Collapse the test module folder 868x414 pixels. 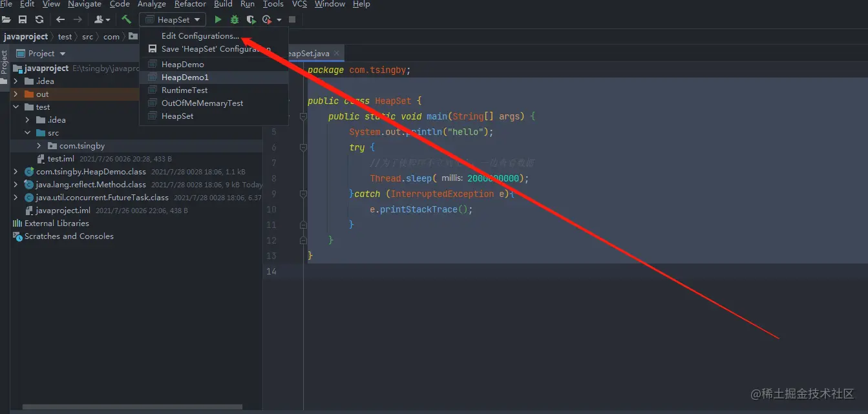click(16, 107)
